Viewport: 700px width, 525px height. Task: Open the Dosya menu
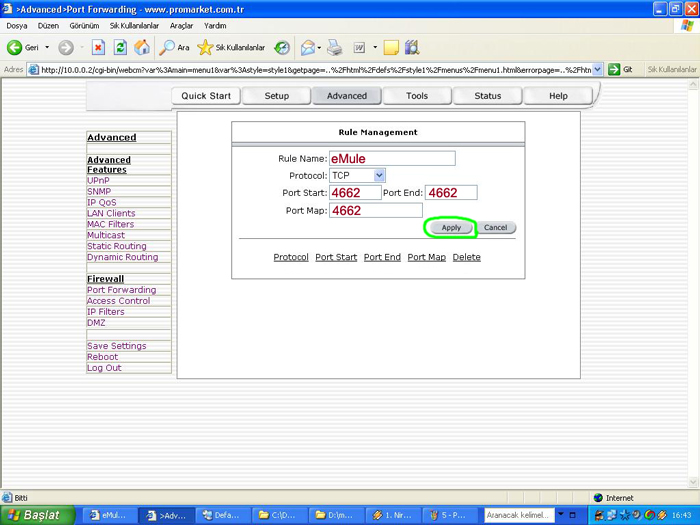[x=17, y=26]
